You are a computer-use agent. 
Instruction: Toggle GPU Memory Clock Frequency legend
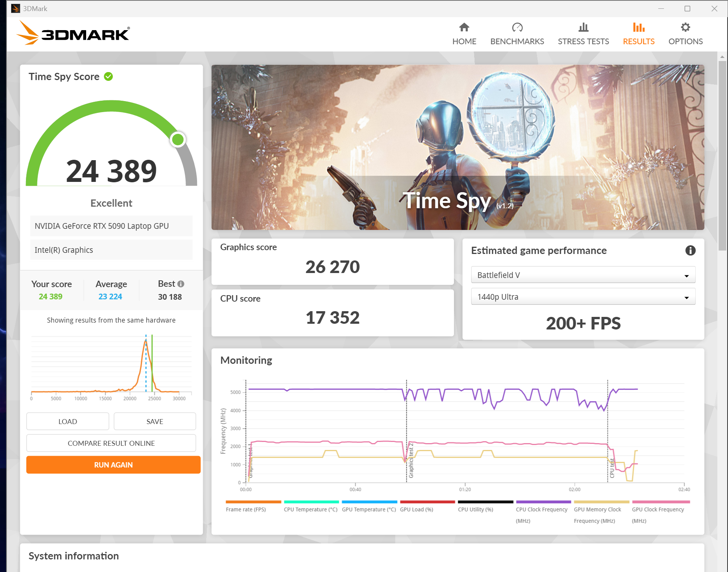601,513
